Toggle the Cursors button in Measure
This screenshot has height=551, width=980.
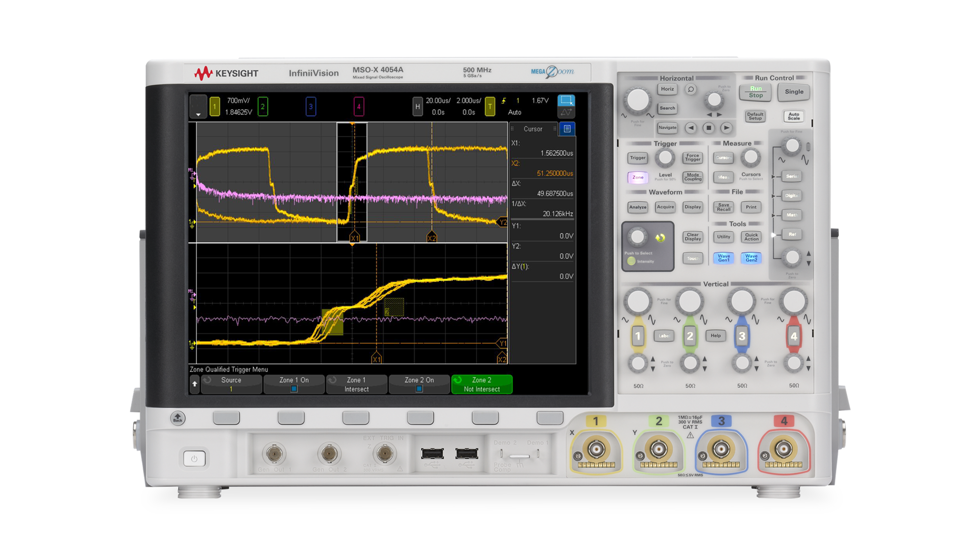[x=723, y=158]
